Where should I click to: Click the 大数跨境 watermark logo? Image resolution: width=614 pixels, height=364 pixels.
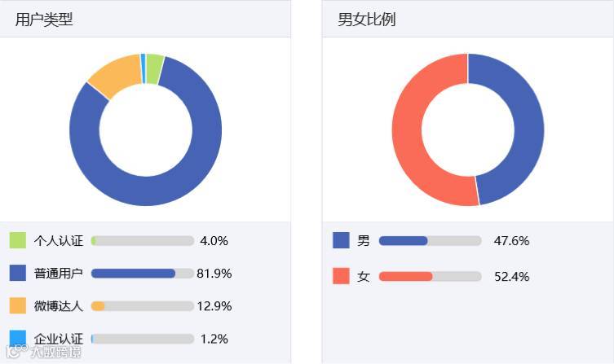point(44,352)
